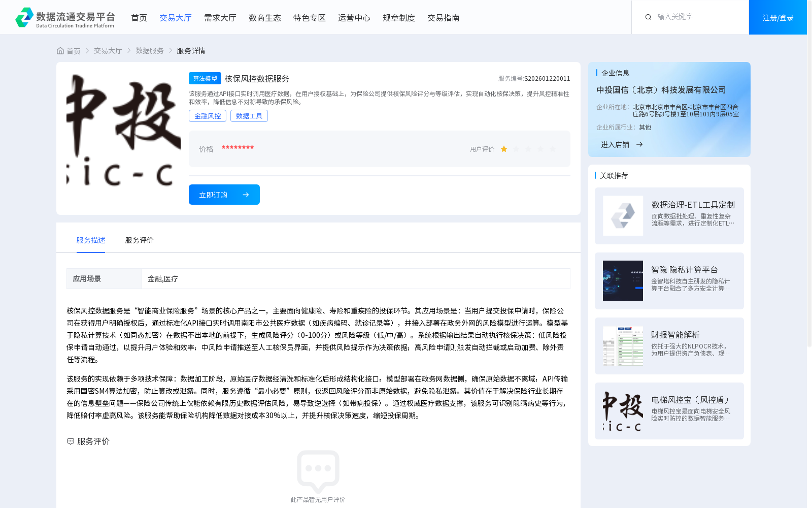Focus the 输入关键字 search field
The height and width of the screenshot is (508, 812).
tap(698, 17)
